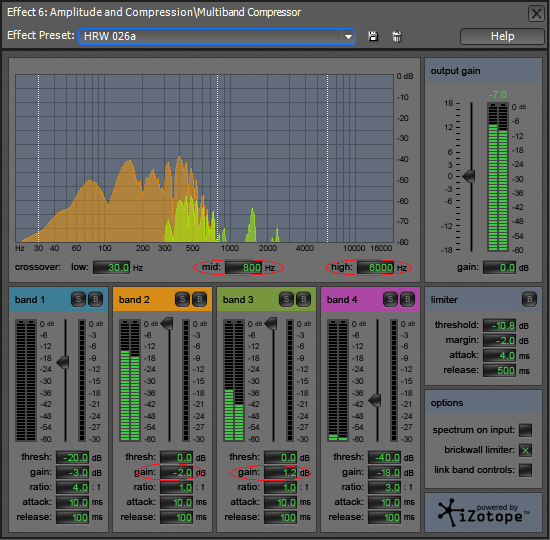550x540 pixels.
Task: Click the limiter threshold value field
Action: coord(499,326)
